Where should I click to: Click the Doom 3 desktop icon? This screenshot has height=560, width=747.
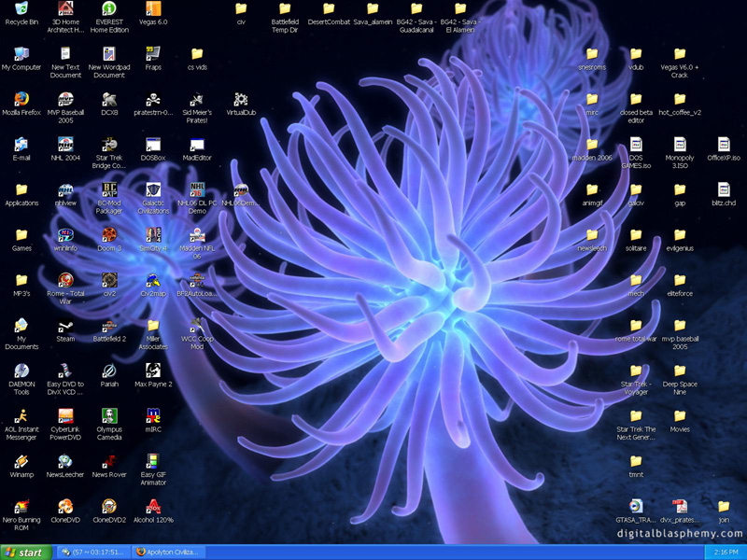(109, 234)
